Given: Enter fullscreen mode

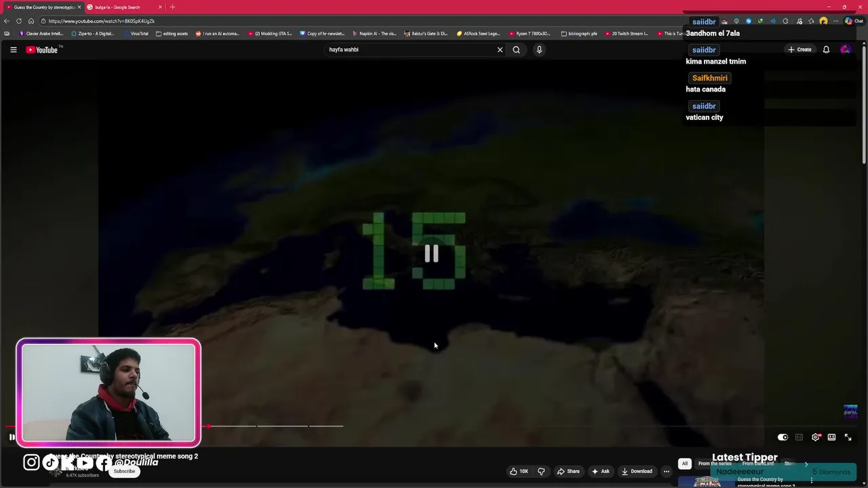Looking at the screenshot, I should coord(848,437).
